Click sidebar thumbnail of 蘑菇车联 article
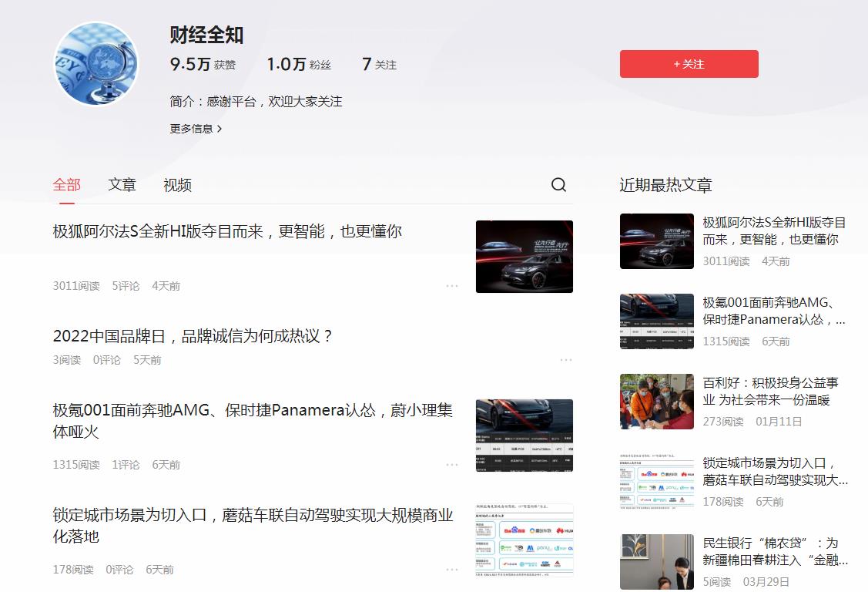The height and width of the screenshot is (592, 868). click(x=656, y=482)
